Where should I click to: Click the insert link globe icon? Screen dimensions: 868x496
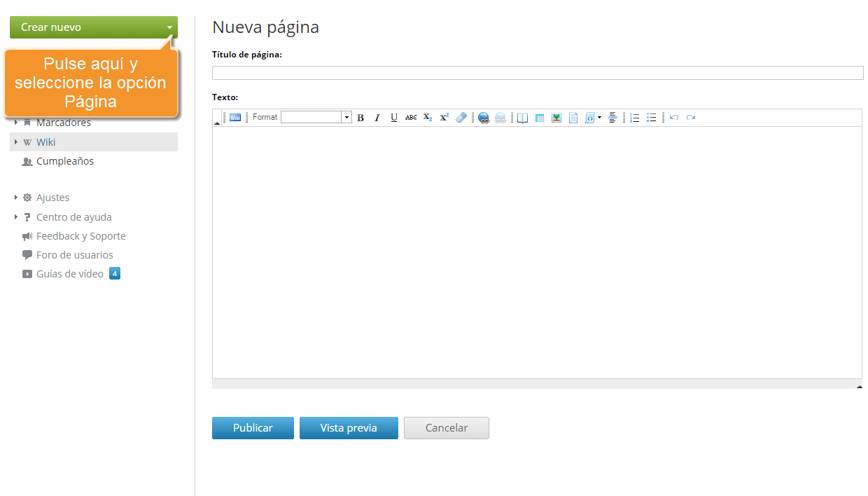[484, 118]
